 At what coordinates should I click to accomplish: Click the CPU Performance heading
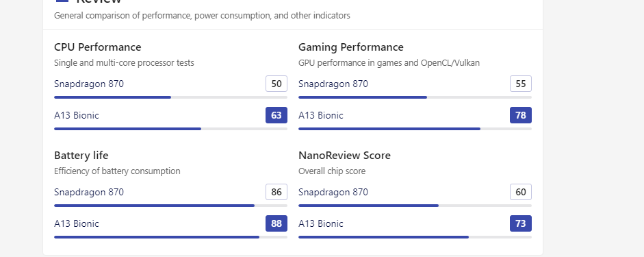pos(98,47)
